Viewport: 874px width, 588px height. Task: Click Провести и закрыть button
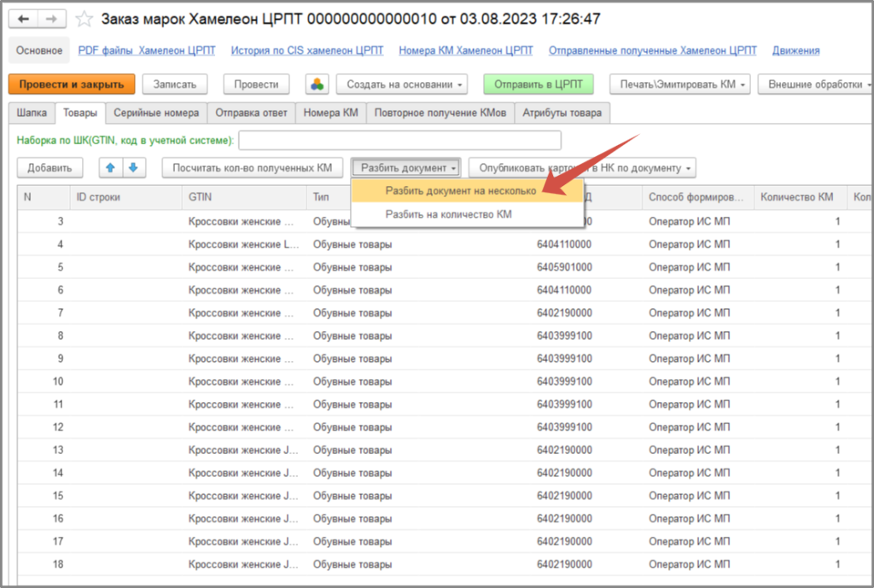click(72, 84)
